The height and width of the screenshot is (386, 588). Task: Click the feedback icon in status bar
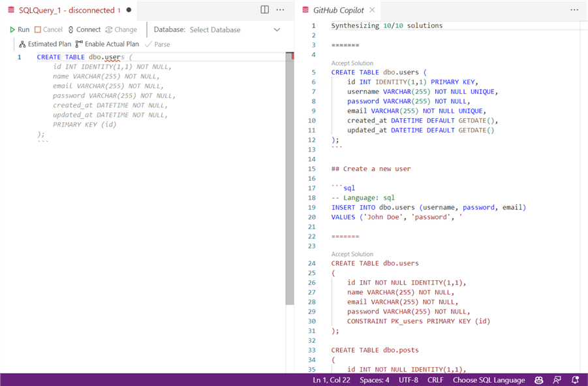coord(557,380)
